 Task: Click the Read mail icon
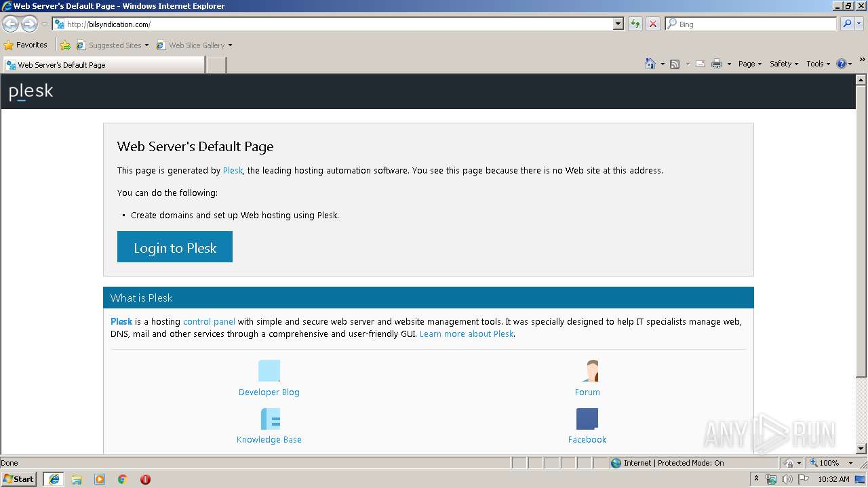point(701,64)
